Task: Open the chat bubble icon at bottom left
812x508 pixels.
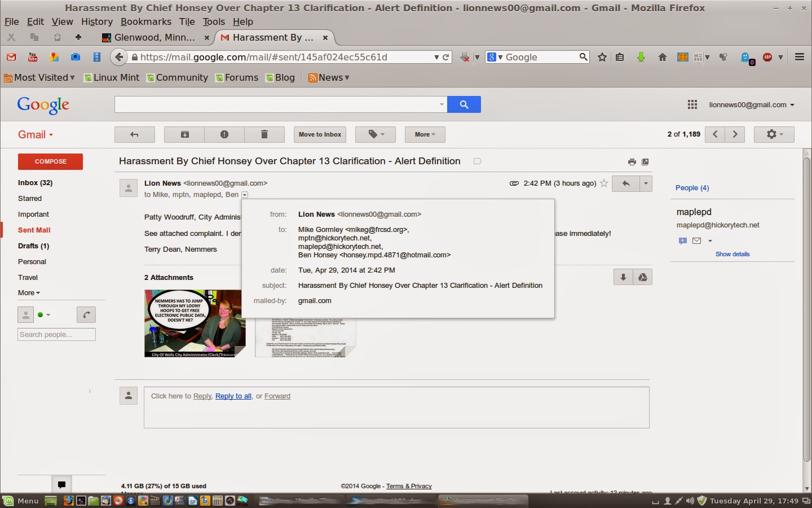Action: (61, 484)
